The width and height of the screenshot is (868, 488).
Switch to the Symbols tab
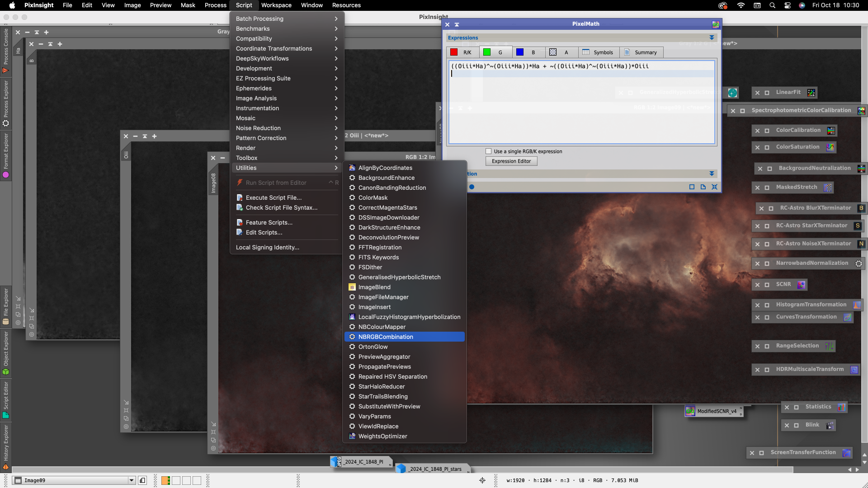tap(599, 52)
